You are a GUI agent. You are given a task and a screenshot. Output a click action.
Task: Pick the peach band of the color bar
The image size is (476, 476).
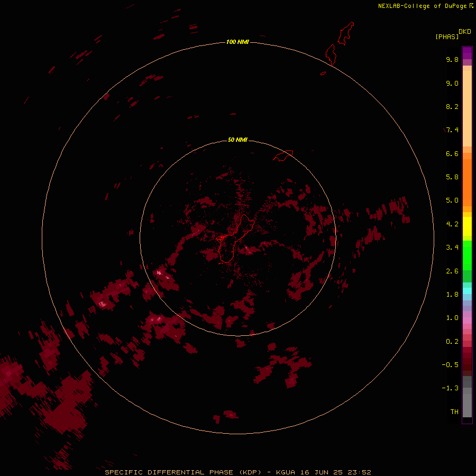click(467, 108)
